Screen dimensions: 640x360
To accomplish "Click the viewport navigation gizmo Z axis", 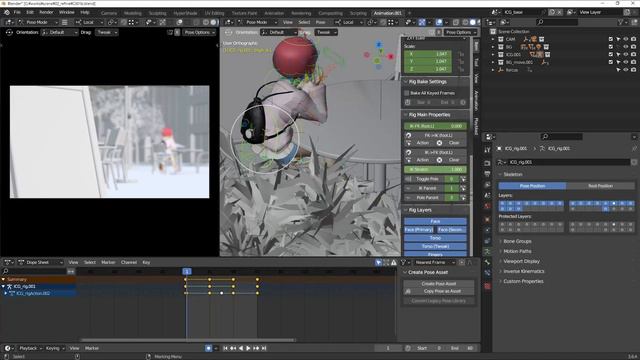I will pos(379,44).
